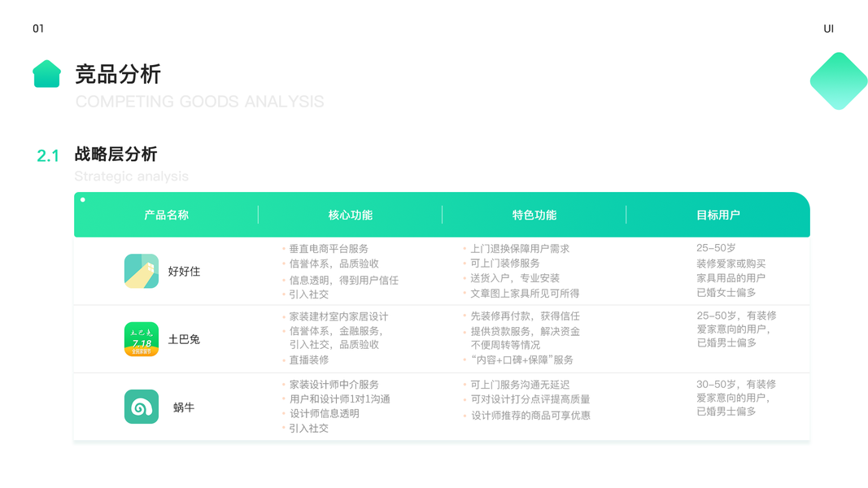This screenshot has width=868, height=488.
Task: Click 引入社交 in the 蜗牛 row
Action: pos(309,429)
